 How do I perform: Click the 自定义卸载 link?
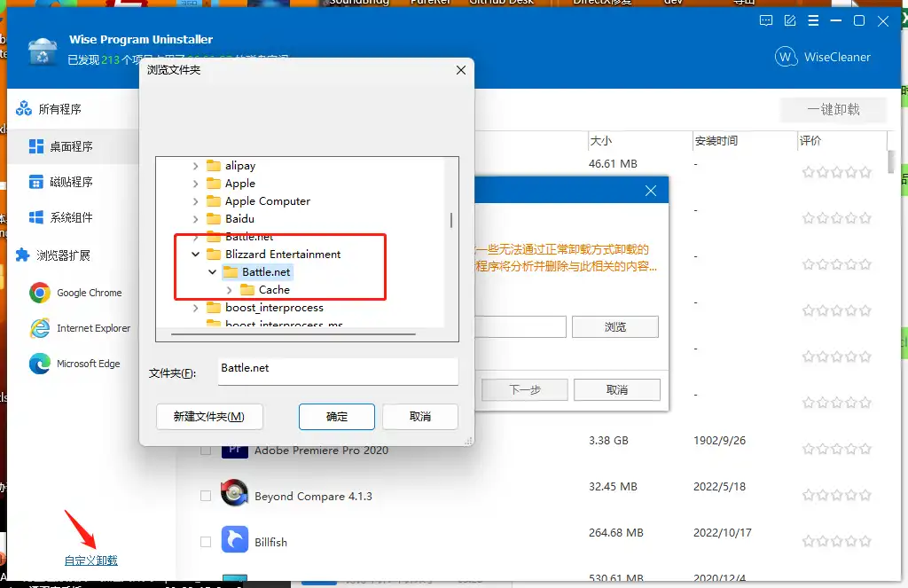coord(91,561)
